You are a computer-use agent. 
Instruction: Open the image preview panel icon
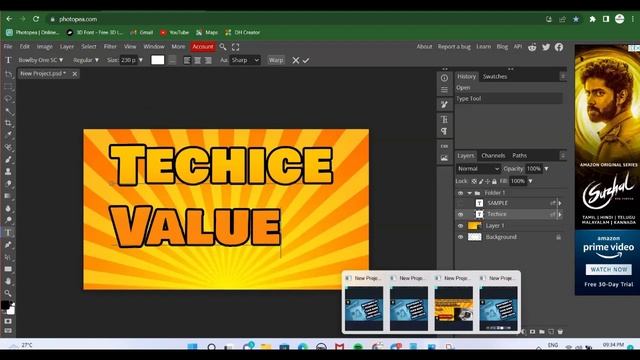[x=444, y=158]
